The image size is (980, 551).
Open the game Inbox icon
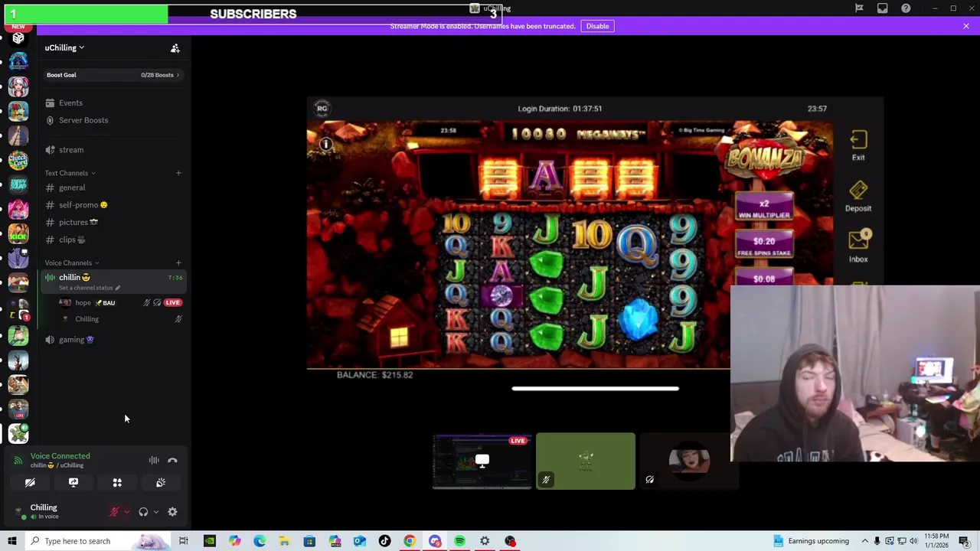point(858,246)
